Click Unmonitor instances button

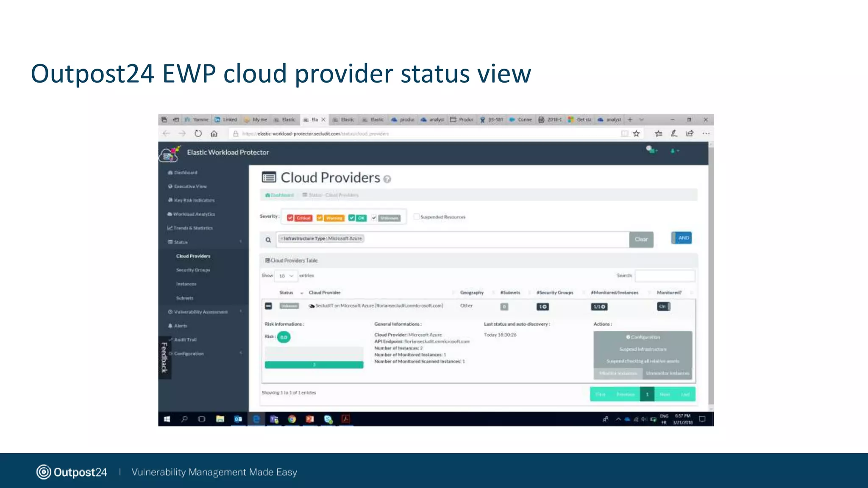click(668, 373)
